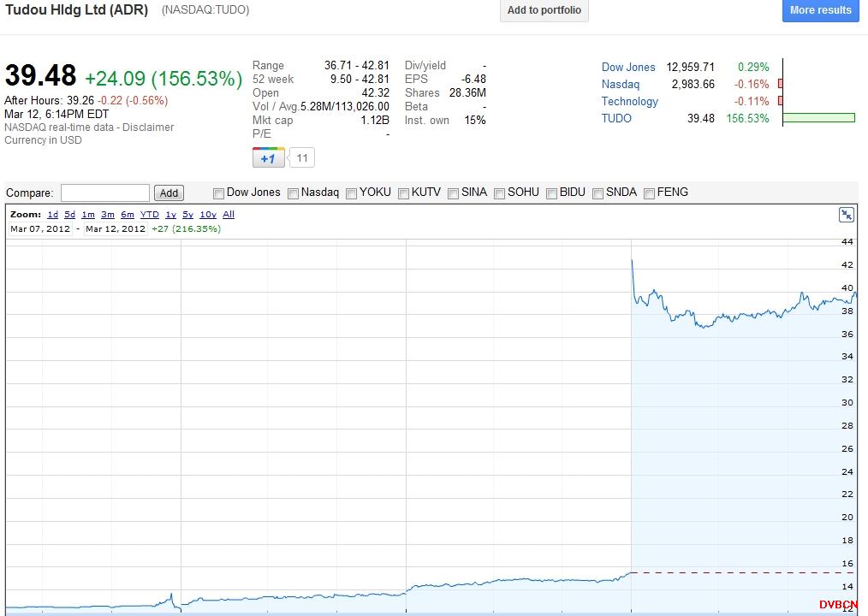The image size is (868, 616).
Task: Open the Disclaimer link
Action: (x=146, y=127)
